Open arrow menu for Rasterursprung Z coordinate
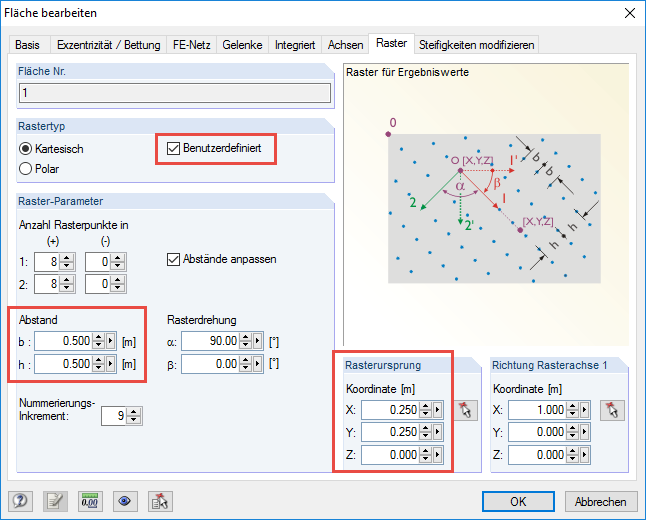 click(x=438, y=455)
